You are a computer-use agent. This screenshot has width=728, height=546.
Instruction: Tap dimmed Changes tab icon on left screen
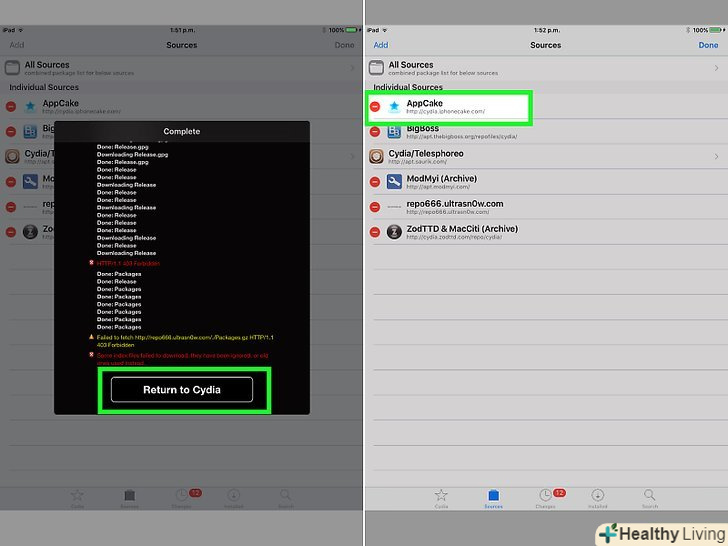click(x=182, y=496)
